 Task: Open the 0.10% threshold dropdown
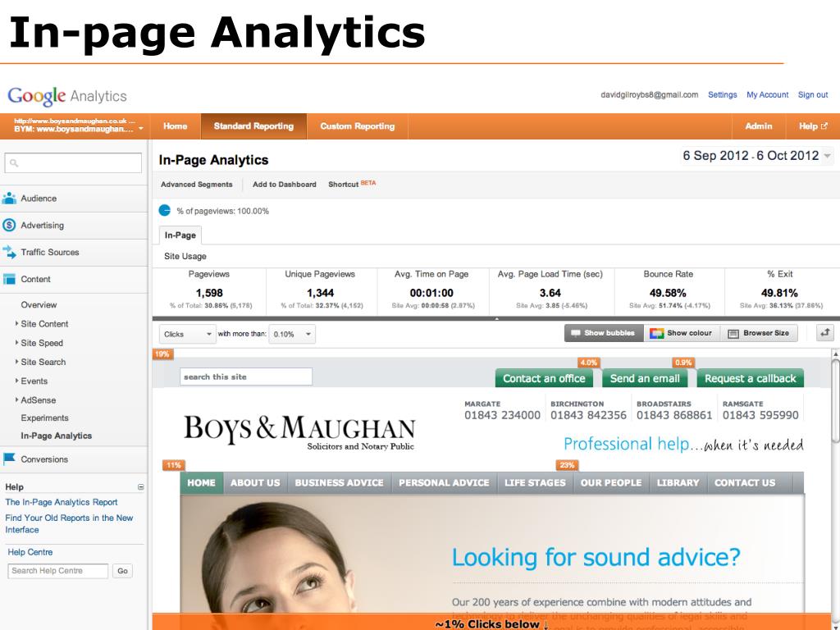pos(292,334)
